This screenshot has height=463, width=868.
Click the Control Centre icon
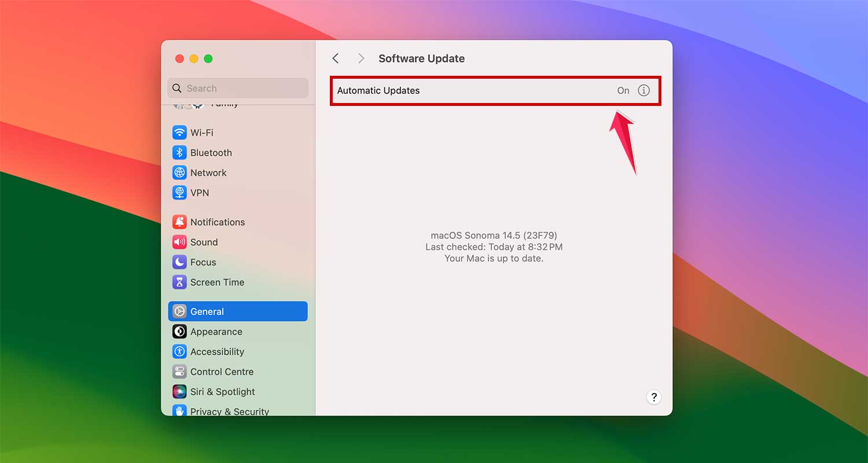[x=180, y=372]
